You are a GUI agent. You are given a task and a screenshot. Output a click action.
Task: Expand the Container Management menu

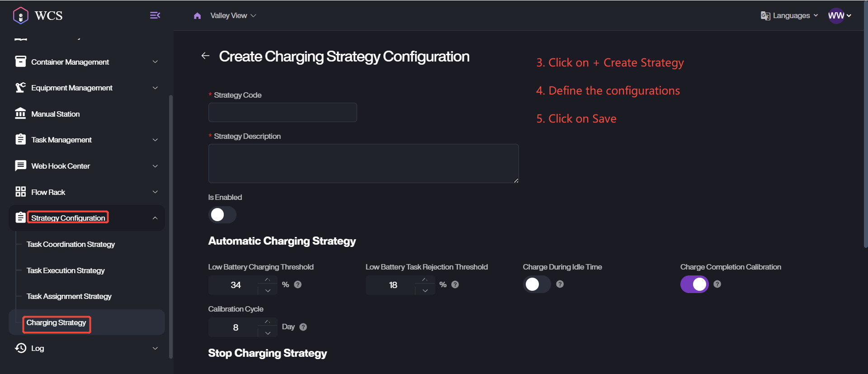point(86,62)
